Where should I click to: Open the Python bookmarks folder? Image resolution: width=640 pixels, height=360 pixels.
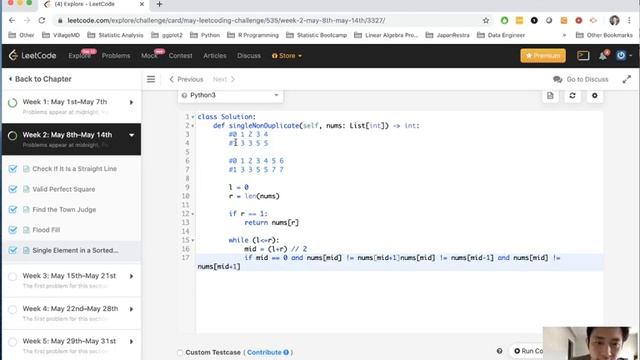(205, 35)
